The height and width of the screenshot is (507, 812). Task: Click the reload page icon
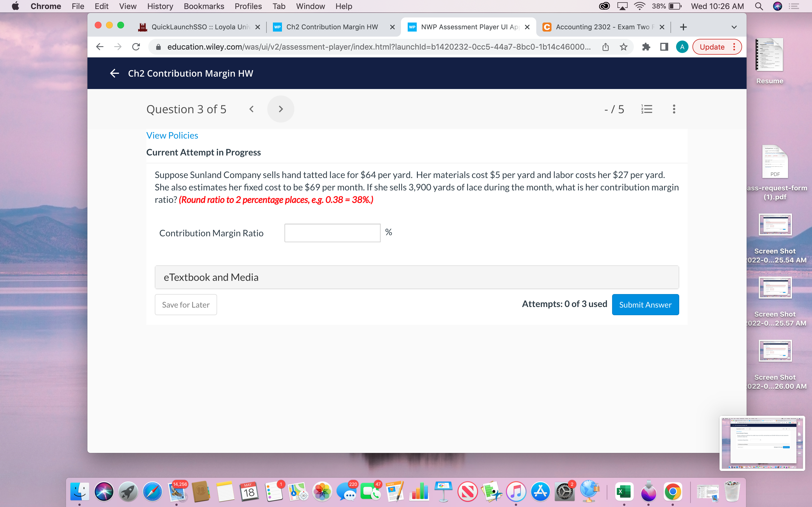(136, 46)
